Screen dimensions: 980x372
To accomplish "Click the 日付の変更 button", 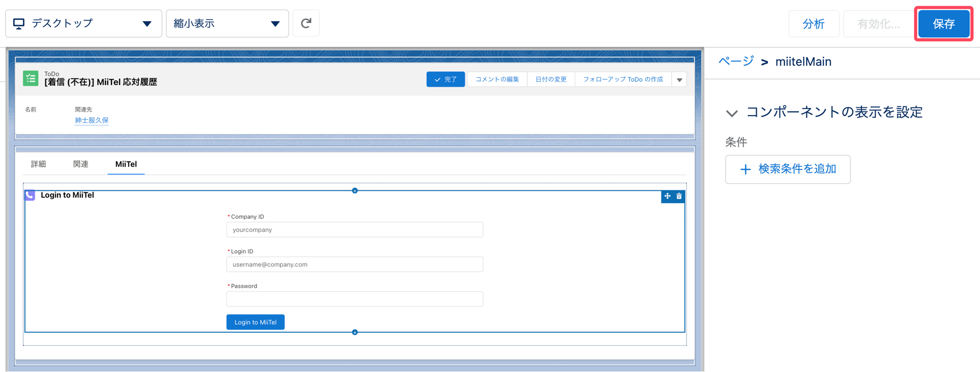I will click(x=551, y=79).
